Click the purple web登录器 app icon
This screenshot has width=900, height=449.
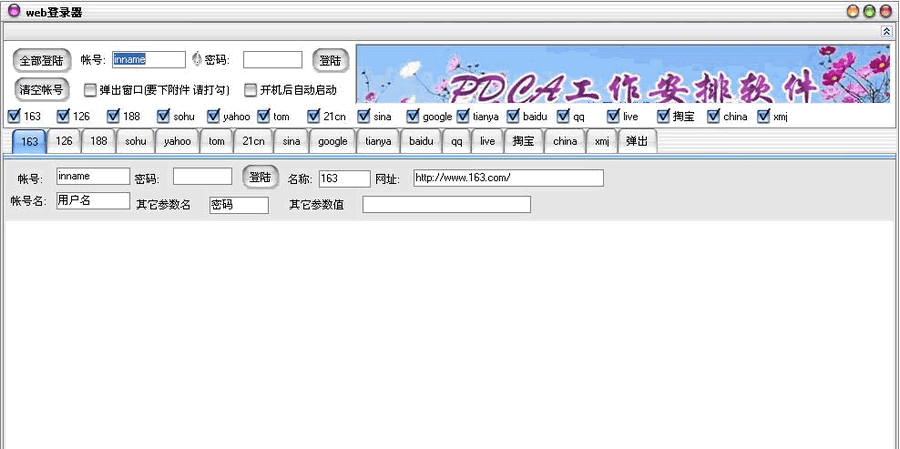point(14,10)
